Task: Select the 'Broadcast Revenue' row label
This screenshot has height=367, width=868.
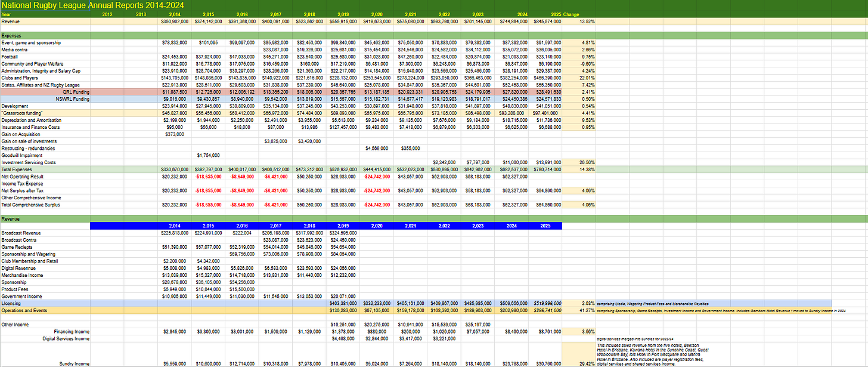Action: [x=20, y=233]
